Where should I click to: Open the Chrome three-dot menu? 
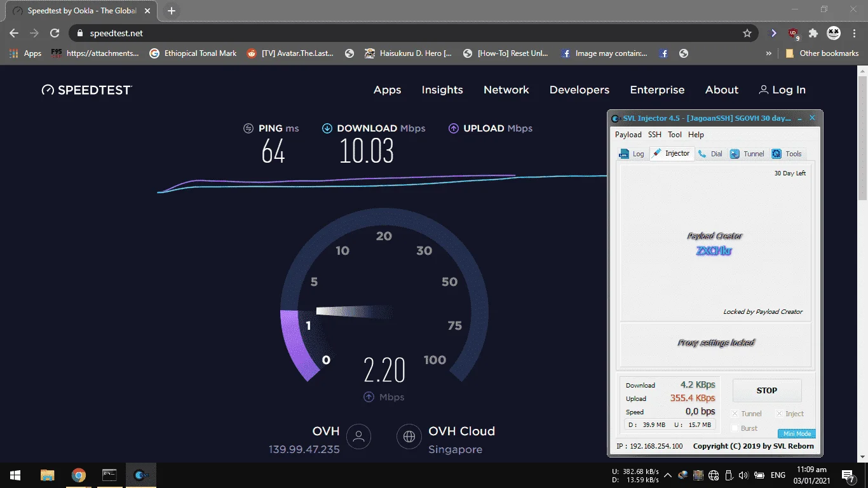coord(855,33)
